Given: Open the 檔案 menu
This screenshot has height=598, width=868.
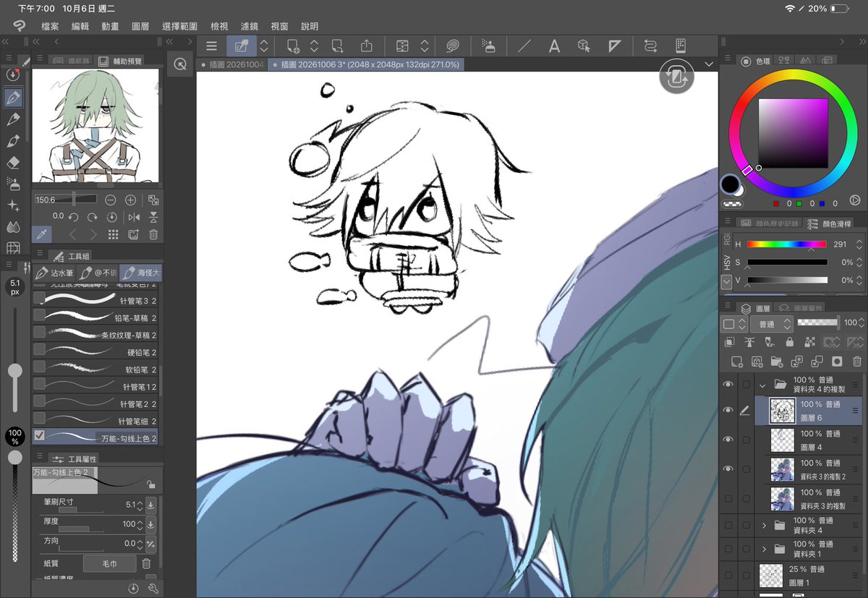Looking at the screenshot, I should [50, 26].
